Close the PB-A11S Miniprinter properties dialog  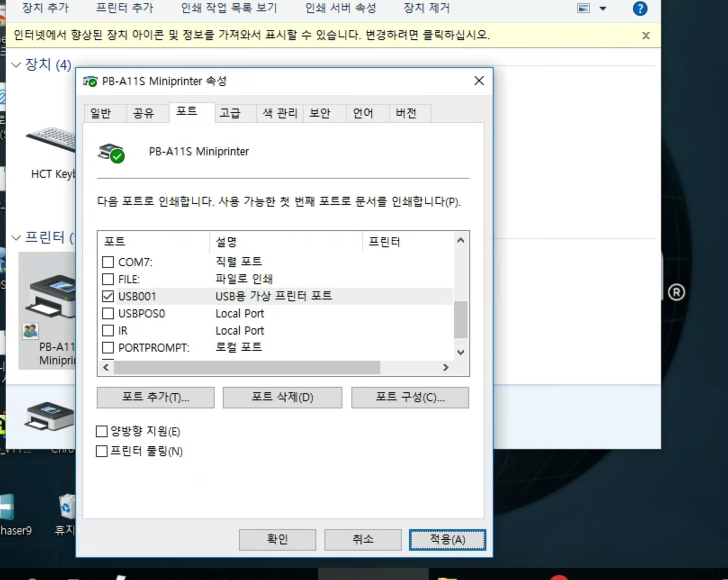coord(479,81)
